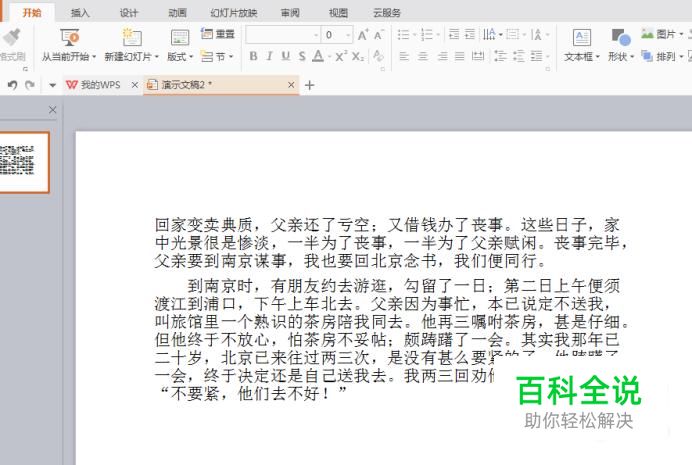The width and height of the screenshot is (692, 465).
Task: Expand the Shapes dropdown arrow
Action: pyautogui.click(x=632, y=57)
